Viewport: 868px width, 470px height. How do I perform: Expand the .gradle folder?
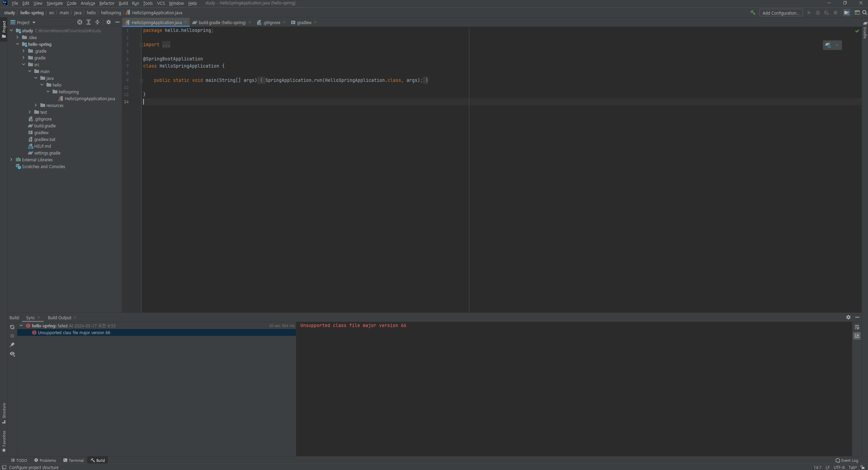point(24,51)
